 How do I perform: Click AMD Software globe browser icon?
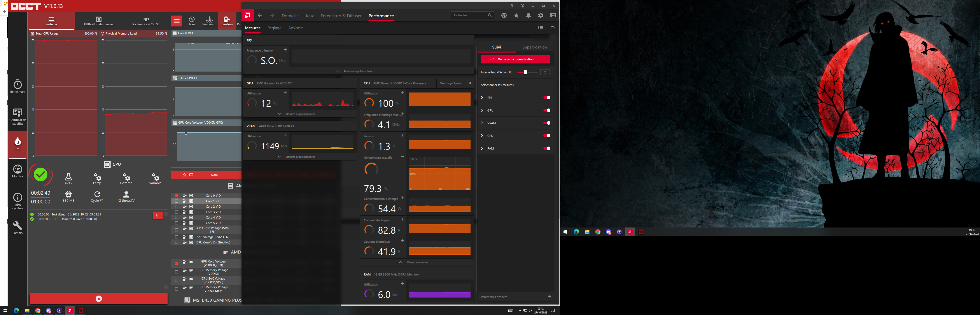point(504,15)
